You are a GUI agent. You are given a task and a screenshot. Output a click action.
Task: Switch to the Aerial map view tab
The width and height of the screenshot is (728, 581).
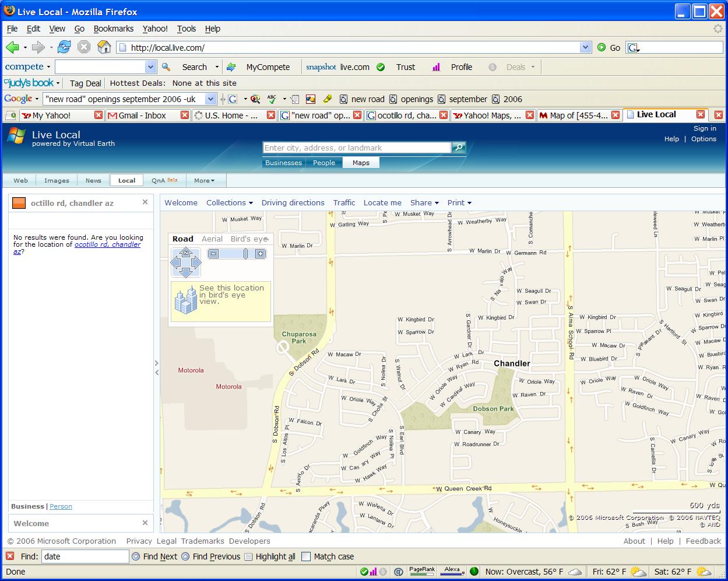click(x=212, y=239)
